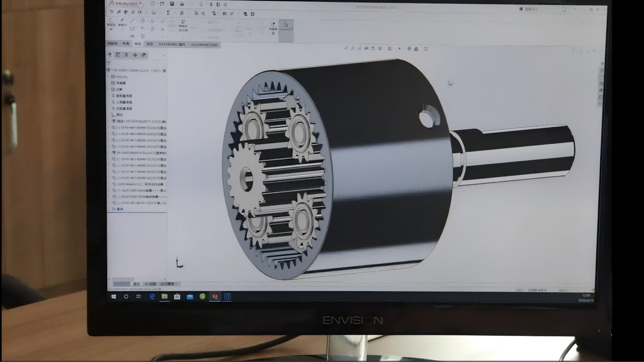Click the red appearance sphere icon

(246, 14)
